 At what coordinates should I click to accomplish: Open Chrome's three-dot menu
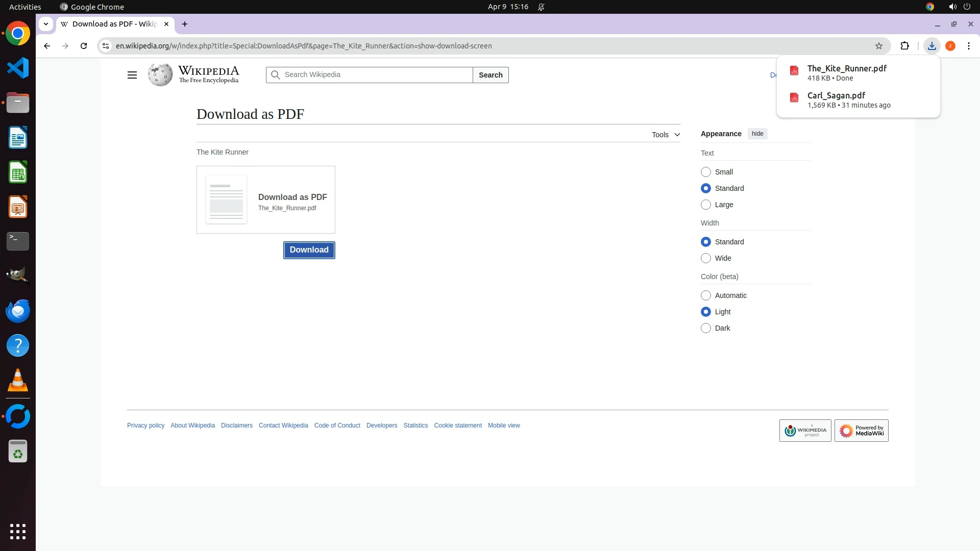coord(968,46)
